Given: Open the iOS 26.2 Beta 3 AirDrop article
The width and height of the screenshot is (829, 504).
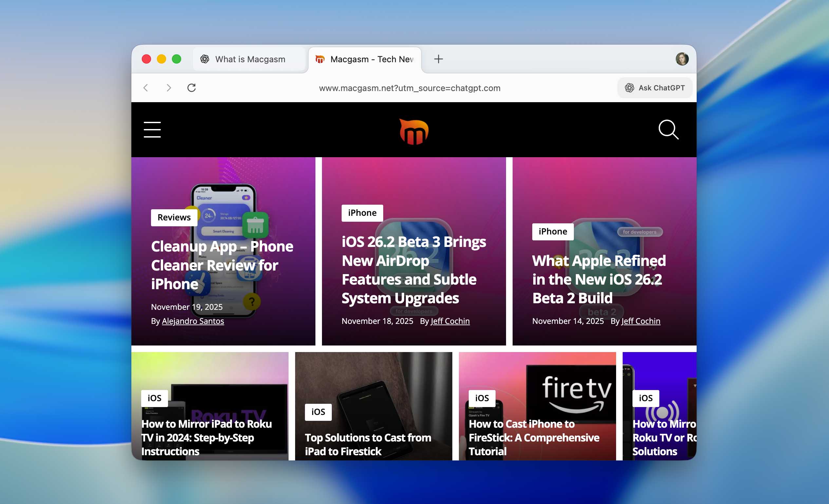Looking at the screenshot, I should (414, 269).
